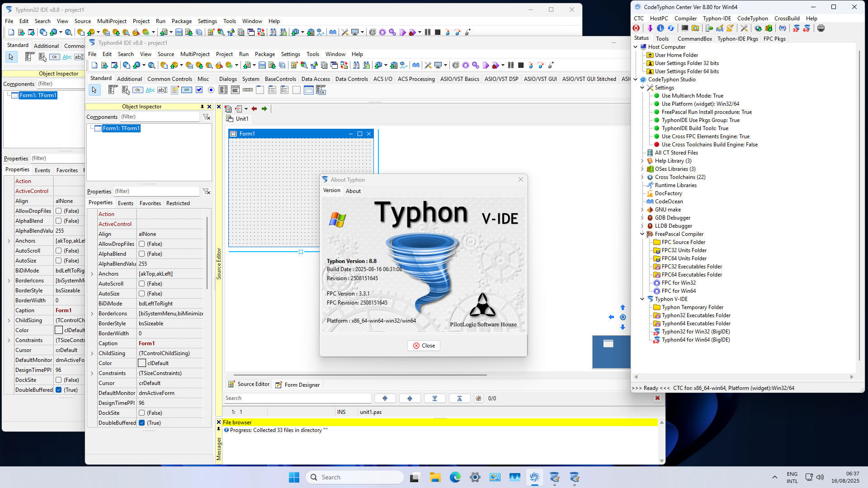Toggle AllowDropFiles checkbox in Typhon64 inspector
The height and width of the screenshot is (488, 868).
tap(142, 244)
